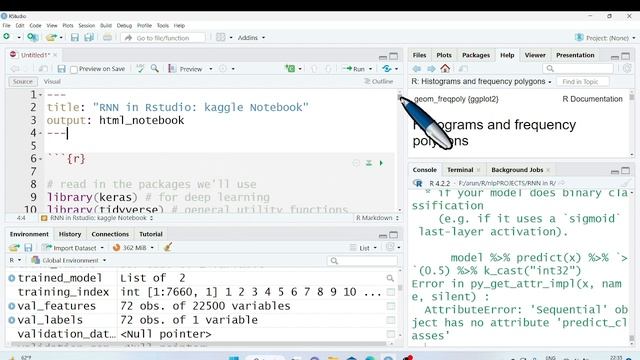Viewport: 640px width, 360px height.
Task: Inspect trained_model with magnifier icon
Action: [x=390, y=278]
